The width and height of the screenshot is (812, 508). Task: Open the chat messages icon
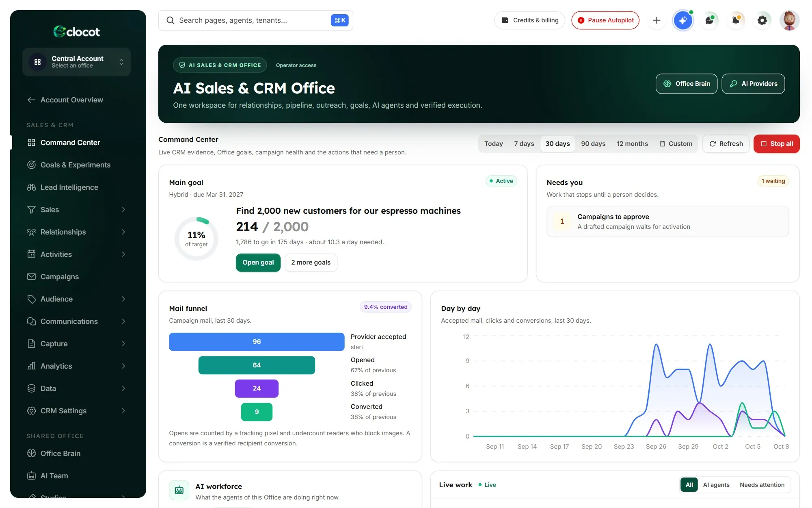pyautogui.click(x=710, y=20)
